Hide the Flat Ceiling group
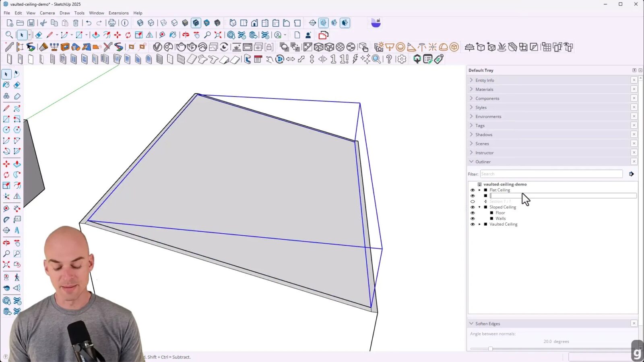The image size is (644, 362). coord(472,190)
